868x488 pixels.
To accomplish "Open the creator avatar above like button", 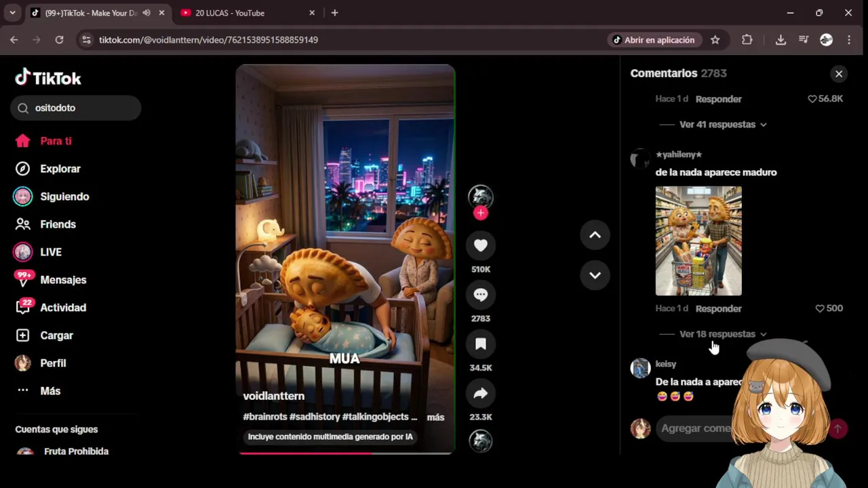I will (481, 197).
